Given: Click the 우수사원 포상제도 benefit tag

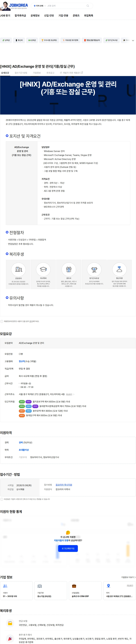Looking at the screenshot, I should [x=49, y=40].
